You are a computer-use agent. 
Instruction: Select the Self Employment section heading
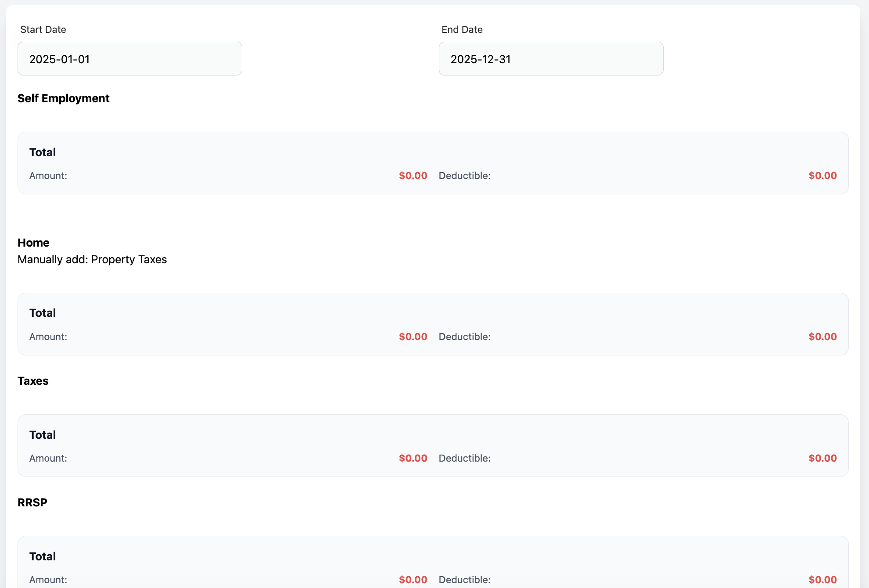point(63,98)
